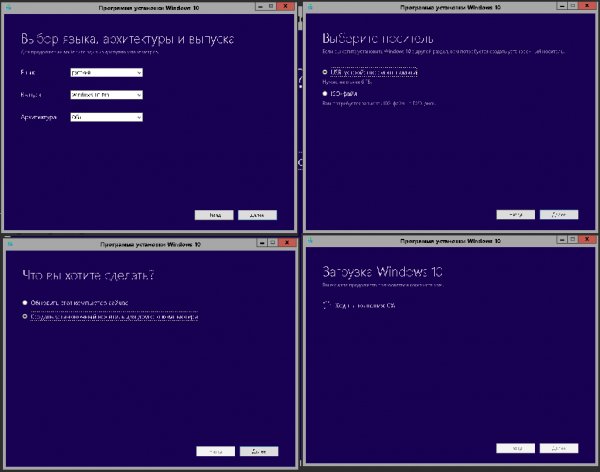Minimize the language selection window
Image resolution: width=600 pixels, height=472 pixels.
tap(260, 6)
